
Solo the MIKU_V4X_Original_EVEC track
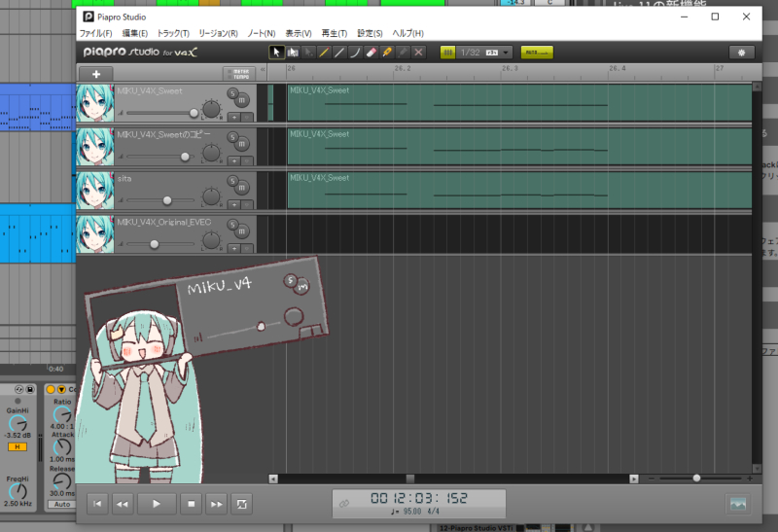232,225
